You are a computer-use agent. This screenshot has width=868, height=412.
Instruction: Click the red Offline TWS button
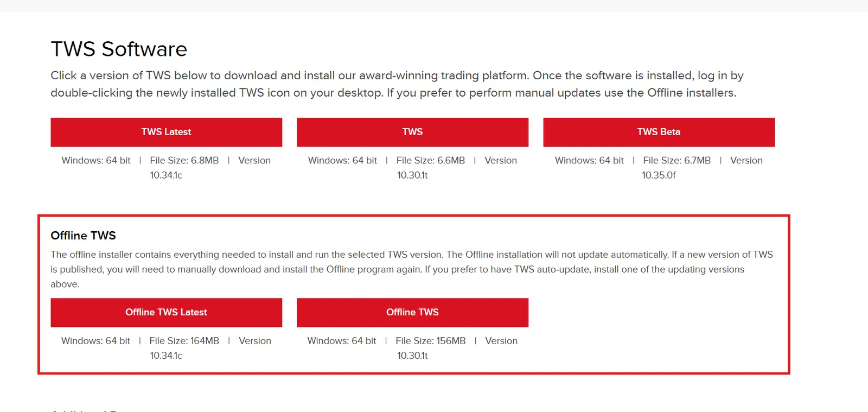[412, 312]
